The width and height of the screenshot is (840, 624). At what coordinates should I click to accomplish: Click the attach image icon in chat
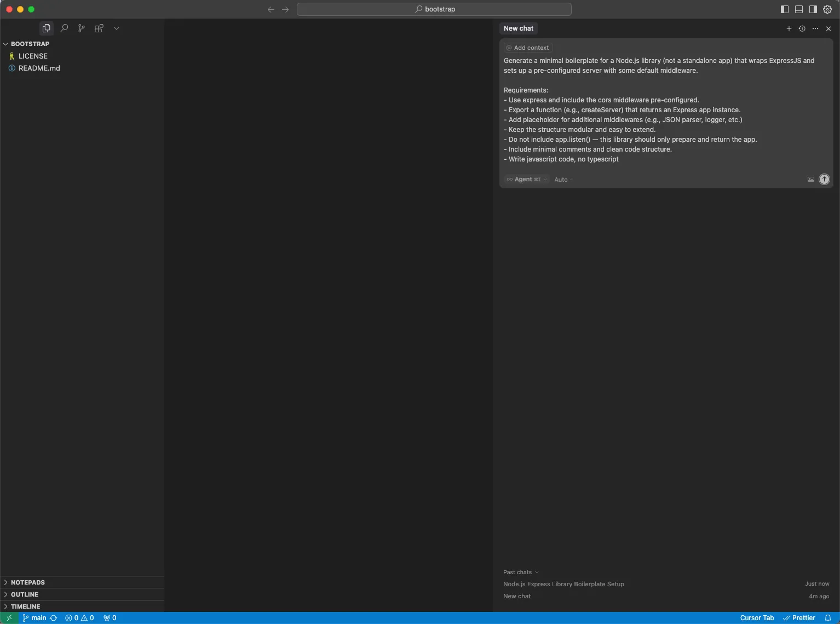[x=811, y=180]
